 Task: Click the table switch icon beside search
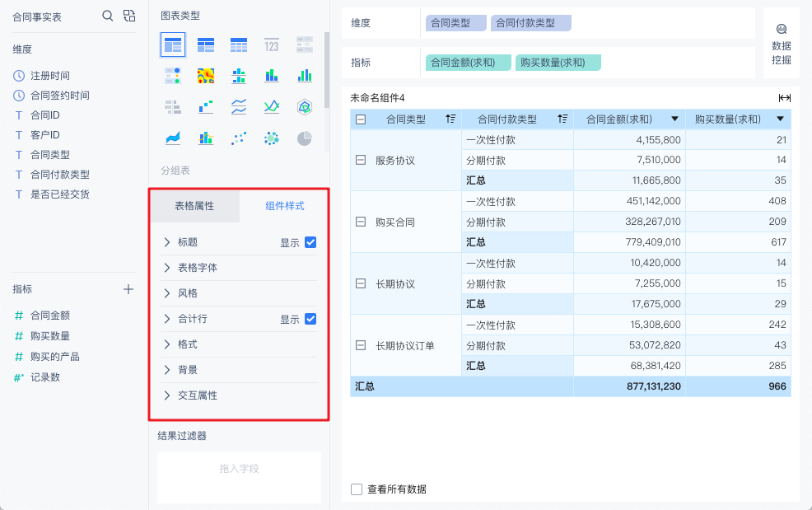click(129, 16)
